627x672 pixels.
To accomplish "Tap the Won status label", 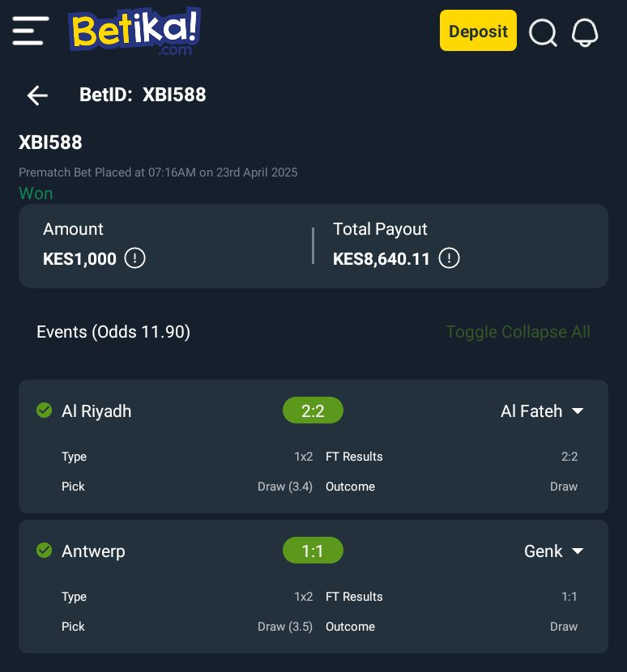I will pos(36,194).
